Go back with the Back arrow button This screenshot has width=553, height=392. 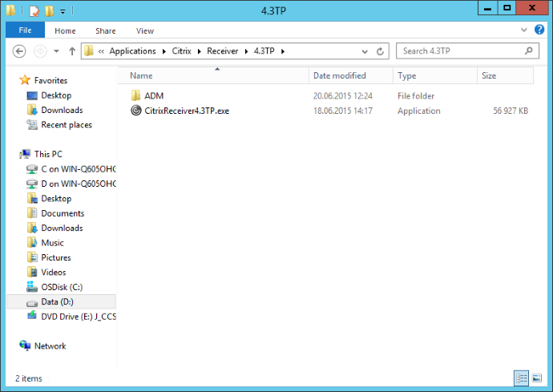coord(19,51)
